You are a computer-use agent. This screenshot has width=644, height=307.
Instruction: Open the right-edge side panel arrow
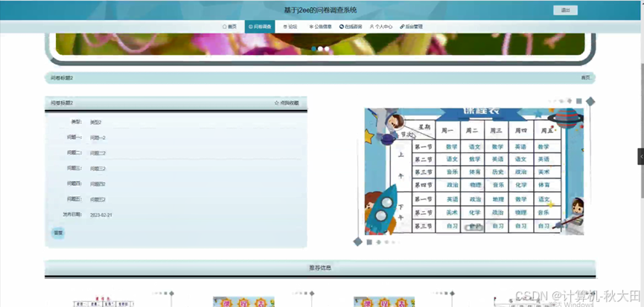click(x=641, y=157)
